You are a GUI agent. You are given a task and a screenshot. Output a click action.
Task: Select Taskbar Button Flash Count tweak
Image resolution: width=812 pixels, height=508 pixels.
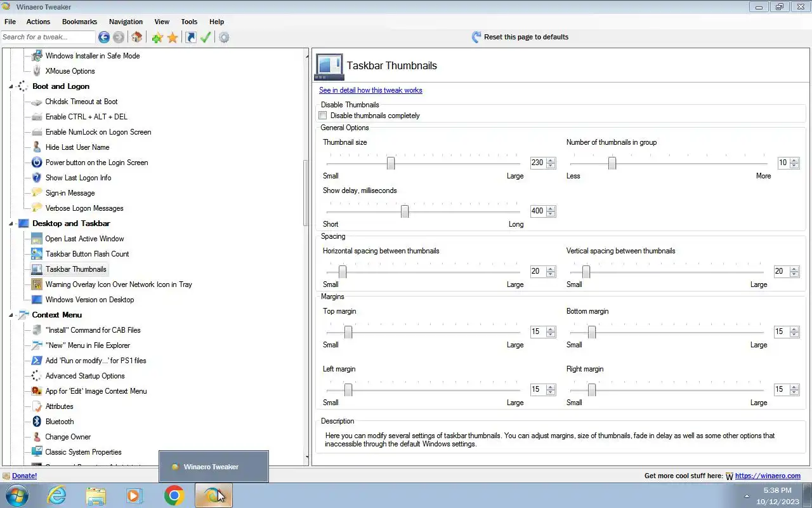point(87,254)
